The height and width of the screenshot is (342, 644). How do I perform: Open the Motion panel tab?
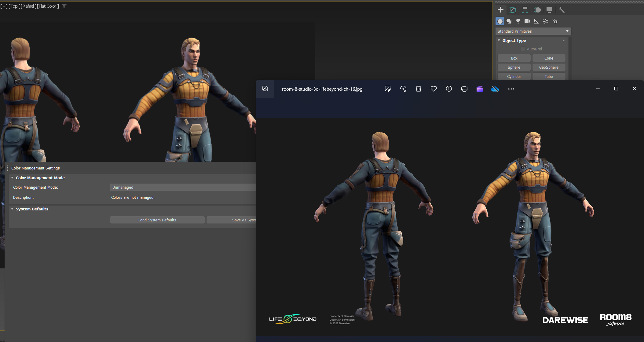537,10
